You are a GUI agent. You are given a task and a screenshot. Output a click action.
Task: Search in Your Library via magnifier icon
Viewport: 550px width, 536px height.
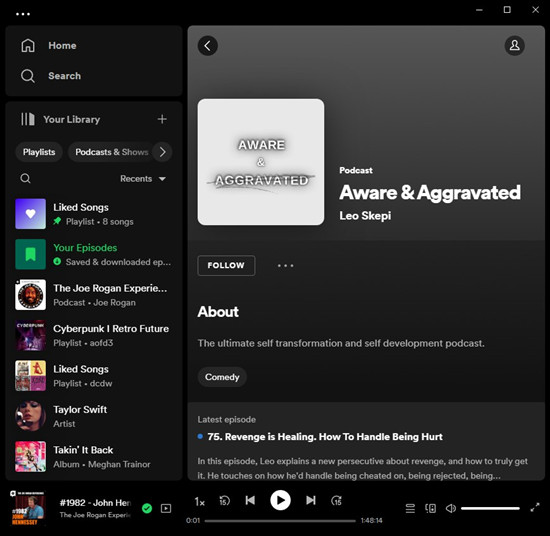[x=25, y=179]
